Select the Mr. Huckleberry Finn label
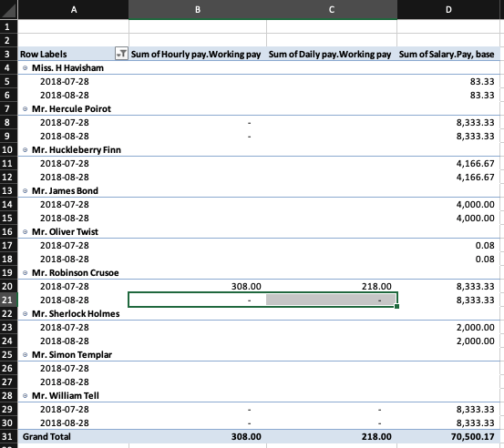This screenshot has width=504, height=448. point(77,149)
